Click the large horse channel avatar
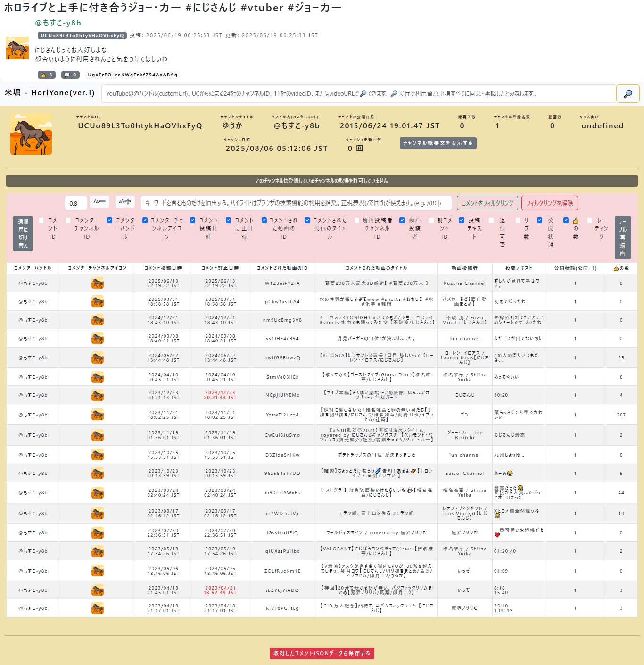644x665 pixels. point(31,134)
